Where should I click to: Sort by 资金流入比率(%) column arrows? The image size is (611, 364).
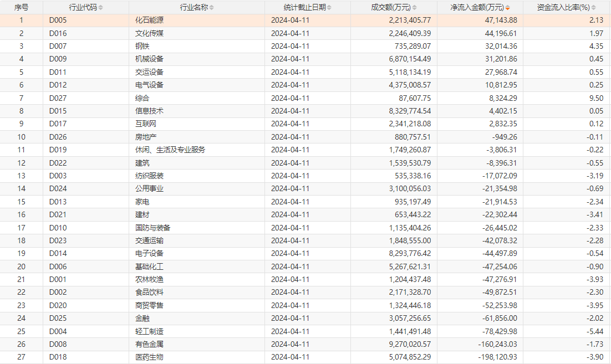pos(593,8)
